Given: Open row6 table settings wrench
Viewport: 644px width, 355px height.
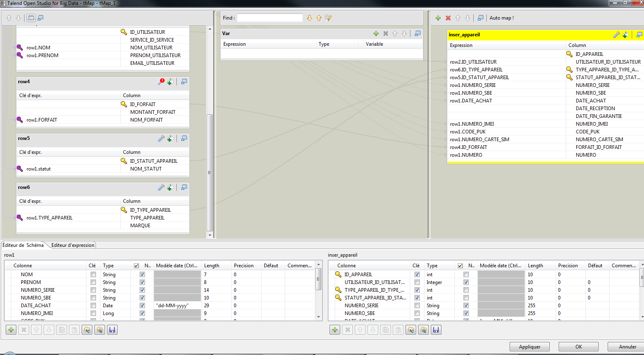Looking at the screenshot, I should [161, 187].
